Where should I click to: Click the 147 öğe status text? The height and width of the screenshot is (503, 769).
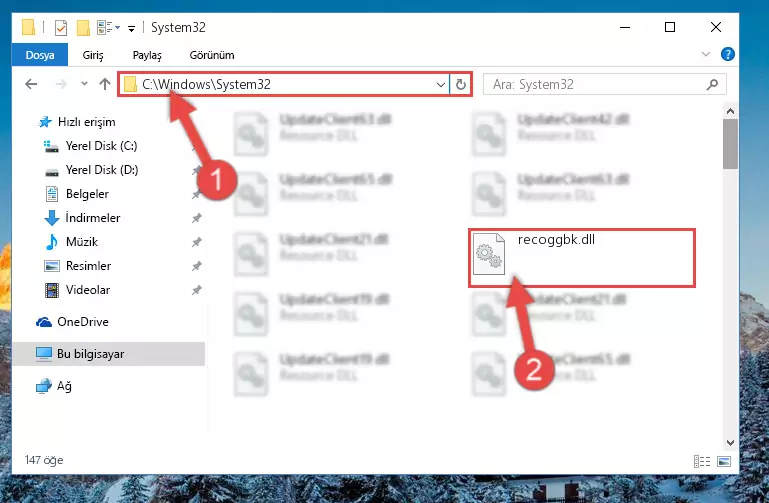click(x=44, y=460)
